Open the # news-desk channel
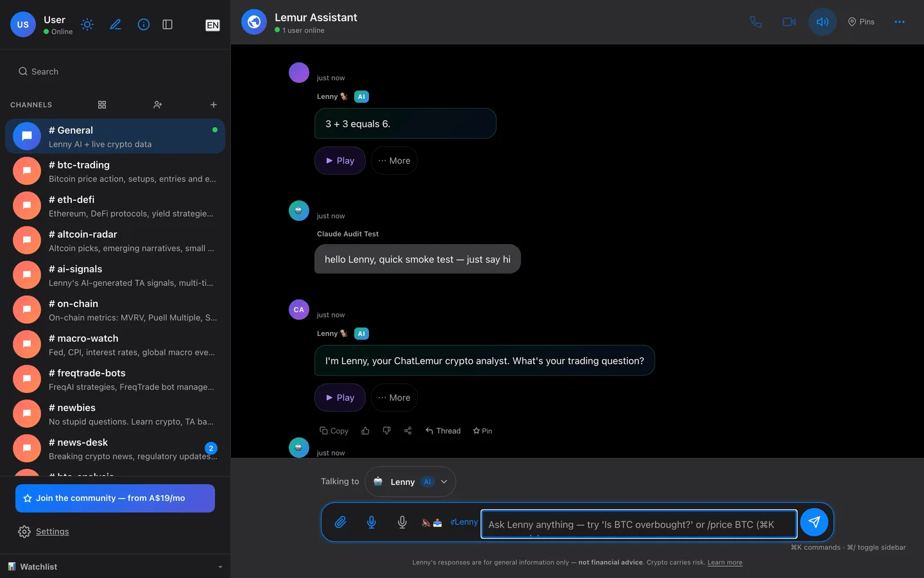The height and width of the screenshot is (578, 924). 116,448
